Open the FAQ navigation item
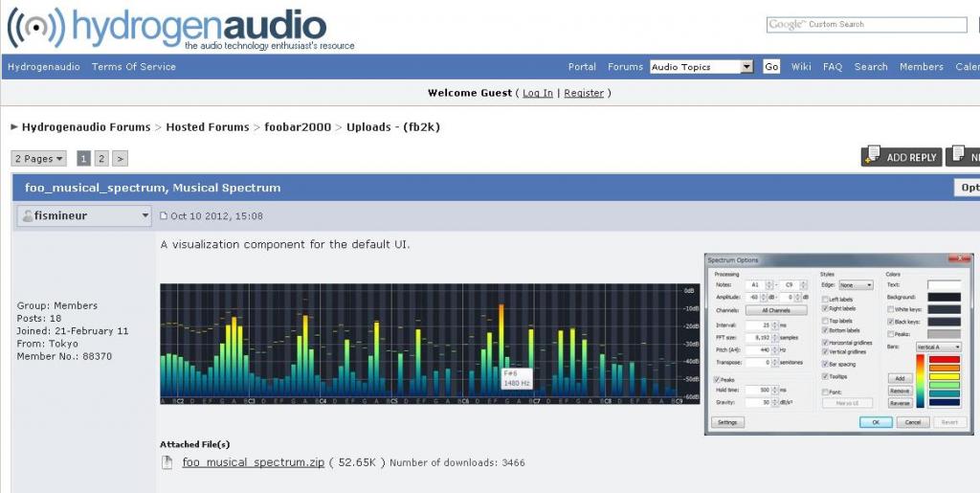The height and width of the screenshot is (493, 980). (x=833, y=67)
